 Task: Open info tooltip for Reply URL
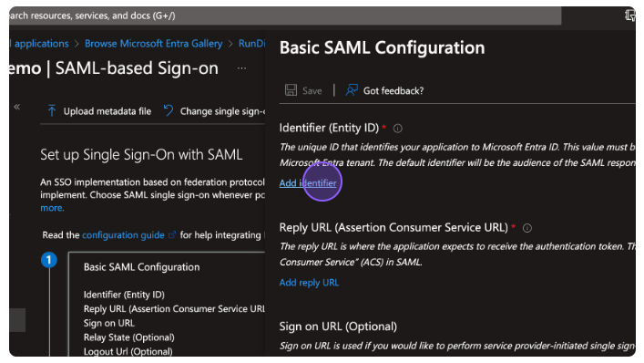pyautogui.click(x=527, y=228)
